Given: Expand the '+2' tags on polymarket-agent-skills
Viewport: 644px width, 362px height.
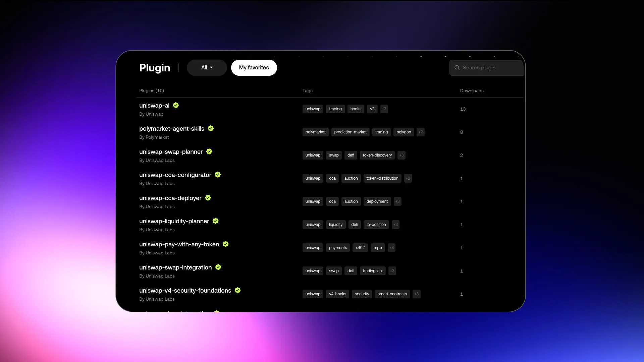Looking at the screenshot, I should point(420,132).
